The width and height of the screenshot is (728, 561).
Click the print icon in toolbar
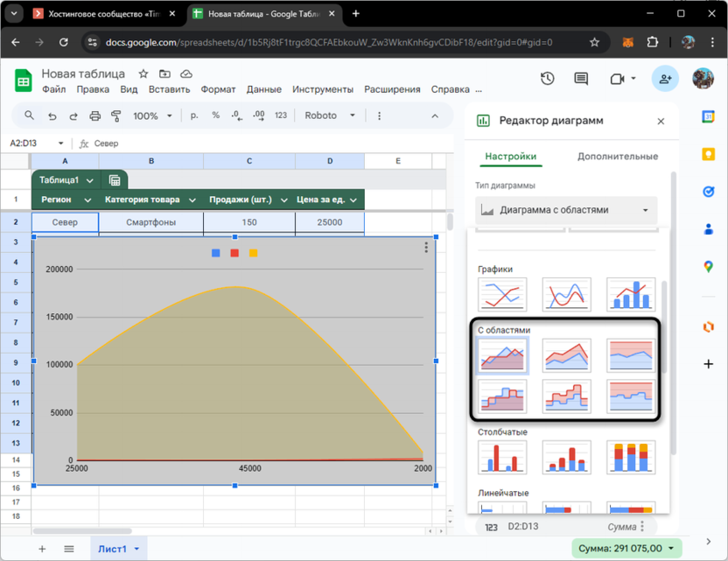click(x=94, y=116)
